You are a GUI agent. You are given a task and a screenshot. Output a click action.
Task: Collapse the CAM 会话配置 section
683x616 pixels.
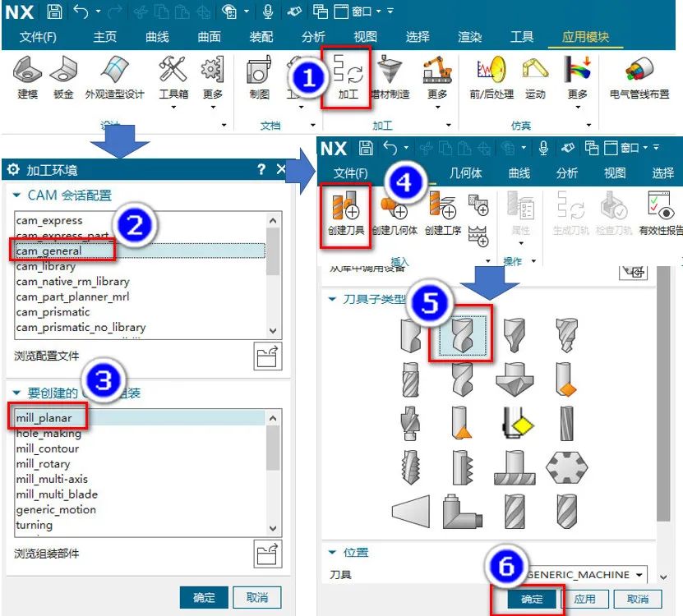16,195
